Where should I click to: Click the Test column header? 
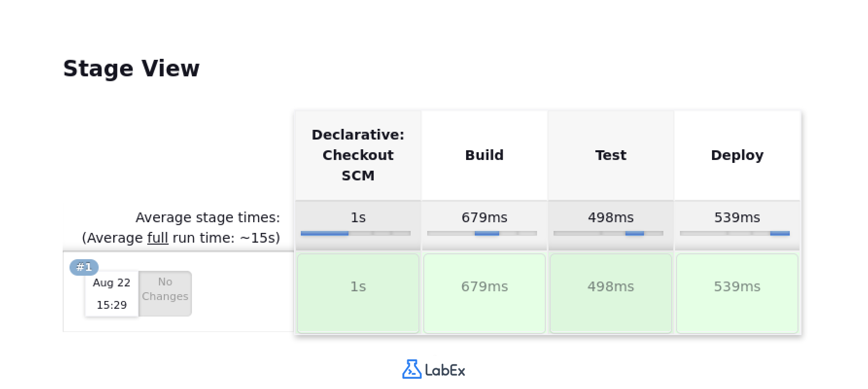coord(610,155)
